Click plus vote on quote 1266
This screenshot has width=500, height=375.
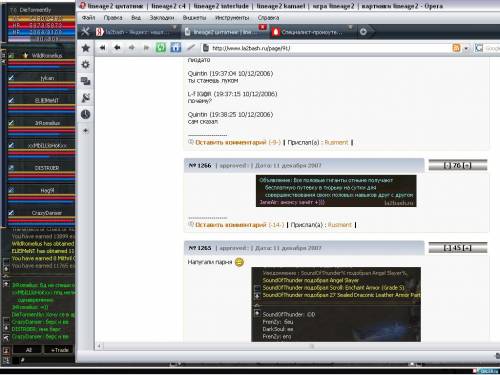click(467, 165)
